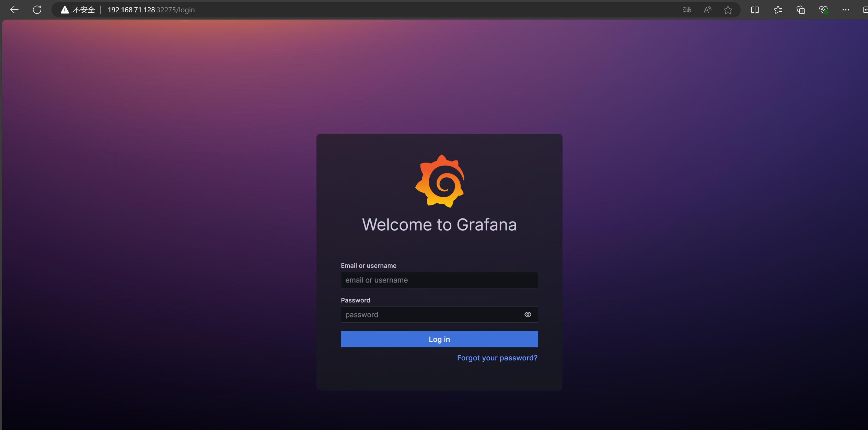Screen dimensions: 868x430
Task: Focus the Password input field
Action: [439, 314]
